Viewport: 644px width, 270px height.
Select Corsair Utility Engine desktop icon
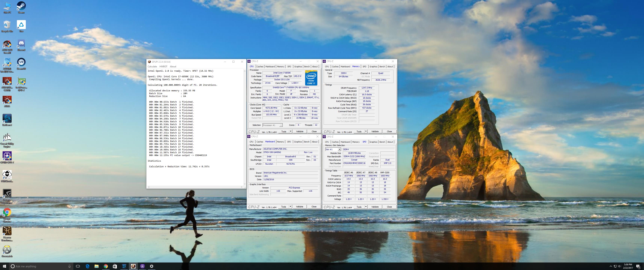7,140
